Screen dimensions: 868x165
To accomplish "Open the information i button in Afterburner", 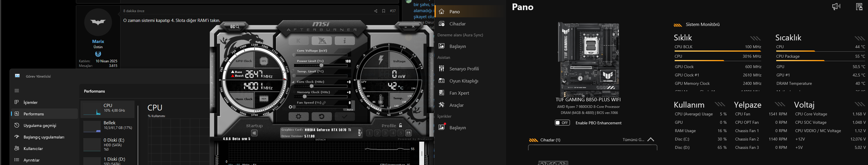I will coord(344,41).
